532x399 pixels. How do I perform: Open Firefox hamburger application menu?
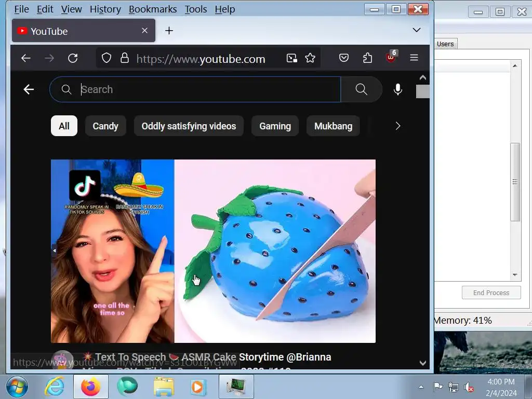414,58
